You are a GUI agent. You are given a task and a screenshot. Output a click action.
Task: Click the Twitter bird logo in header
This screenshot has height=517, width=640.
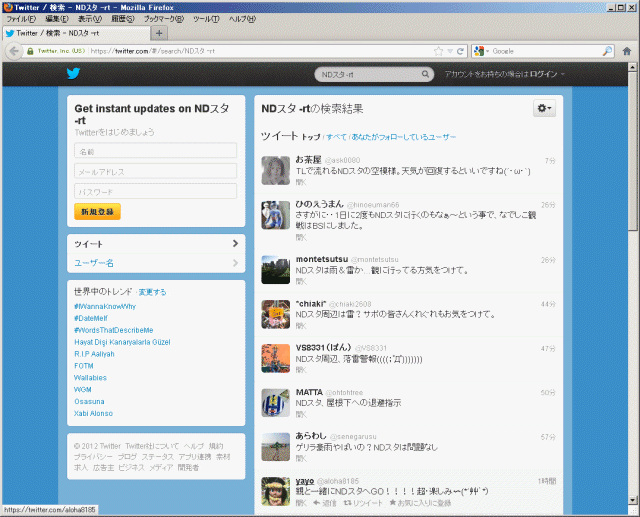[73, 73]
